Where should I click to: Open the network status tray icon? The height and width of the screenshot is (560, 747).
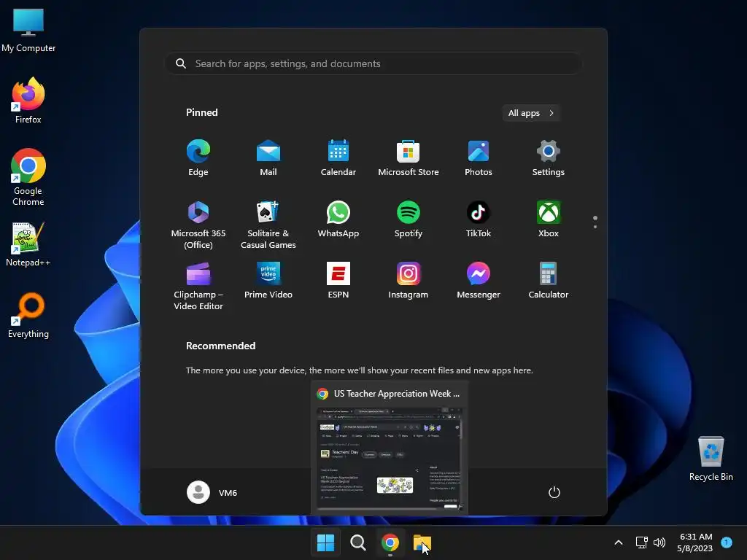(642, 542)
